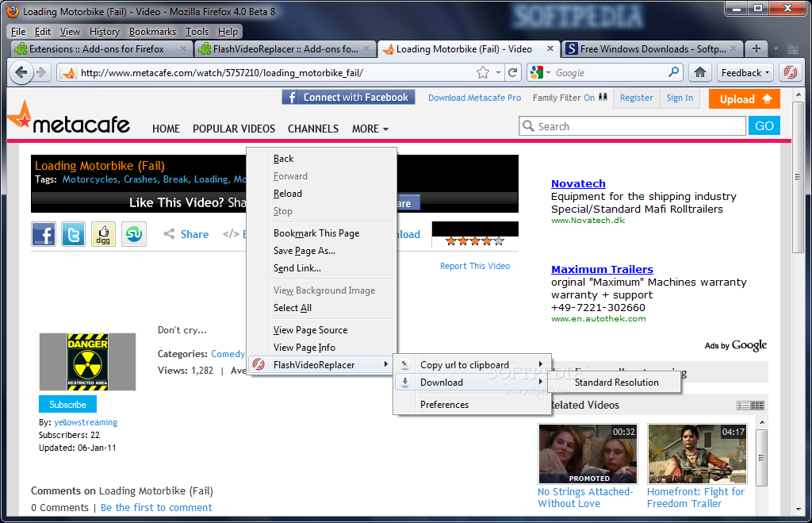Image resolution: width=812 pixels, height=523 pixels.
Task: Switch to Extensions Add-ons for Firefox tab
Action: (101, 48)
